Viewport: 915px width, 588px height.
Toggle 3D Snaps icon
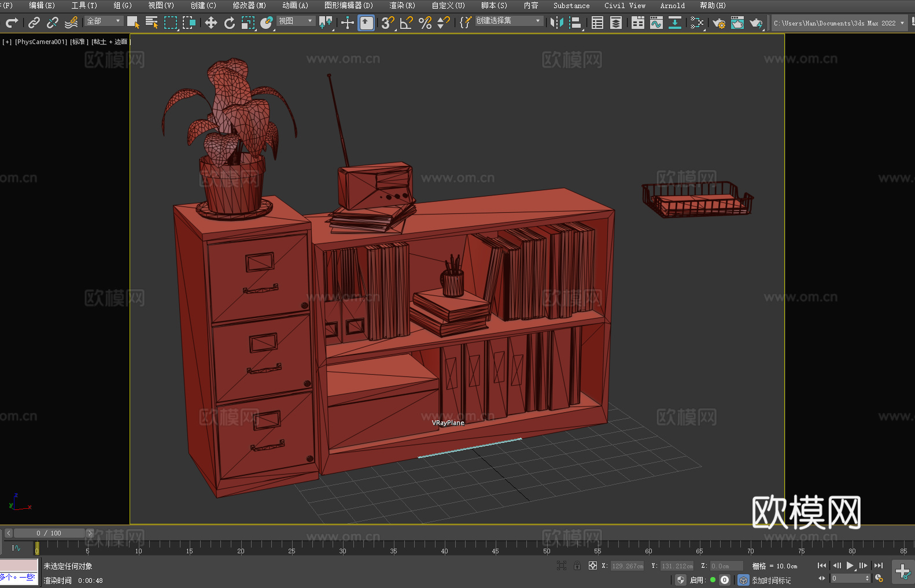click(388, 23)
